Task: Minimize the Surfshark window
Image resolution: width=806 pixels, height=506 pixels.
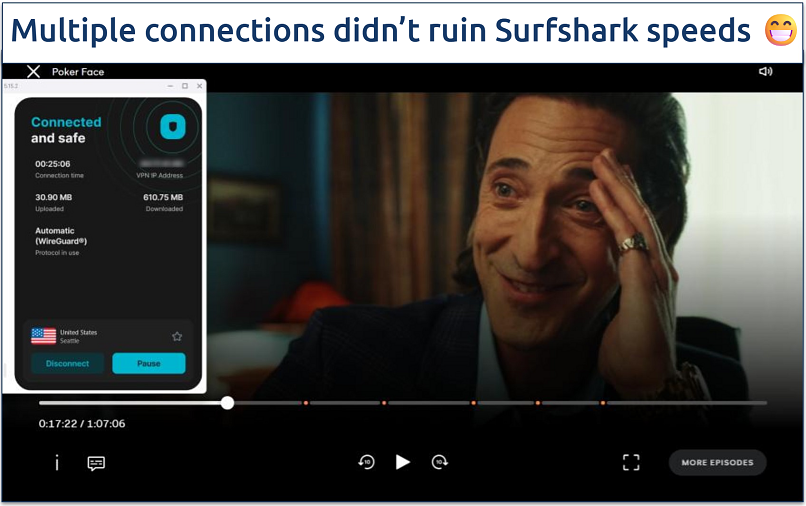Action: click(x=170, y=86)
